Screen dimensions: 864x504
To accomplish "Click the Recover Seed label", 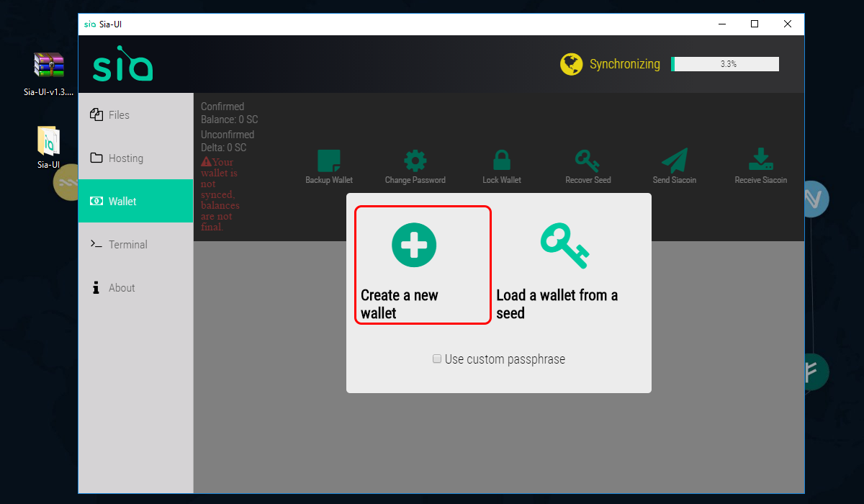I will 588,180.
